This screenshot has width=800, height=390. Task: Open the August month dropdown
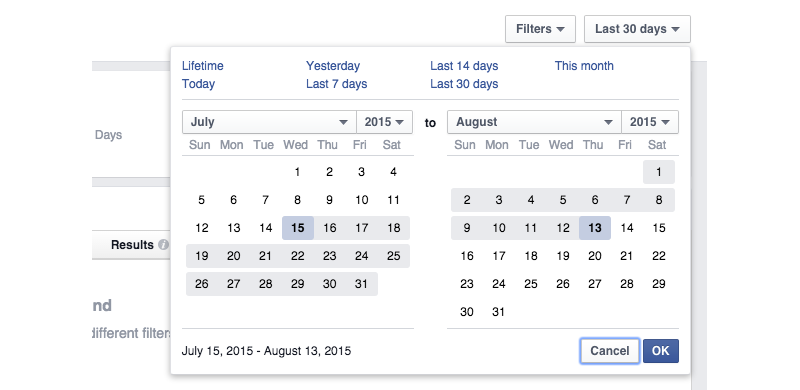(x=534, y=122)
